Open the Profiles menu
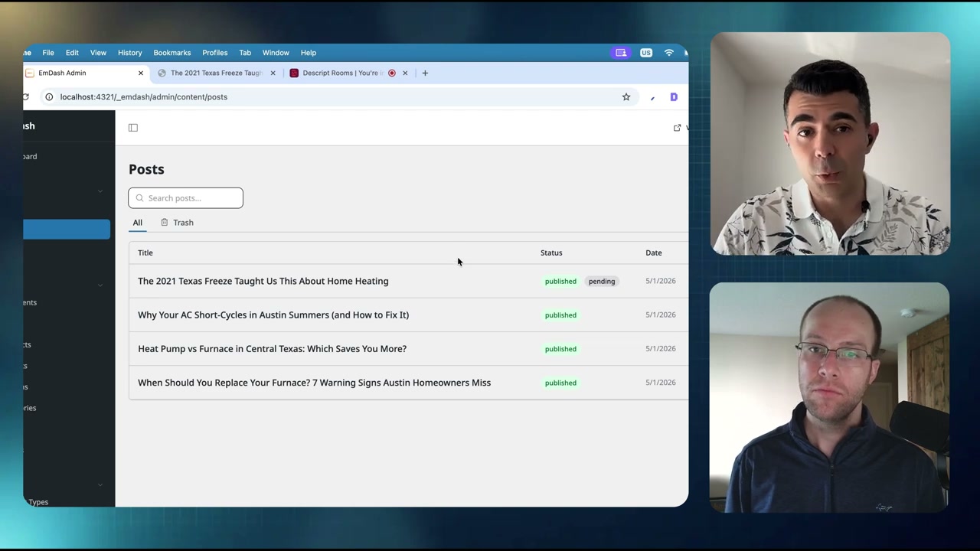Viewport: 980px width, 551px height. click(215, 53)
